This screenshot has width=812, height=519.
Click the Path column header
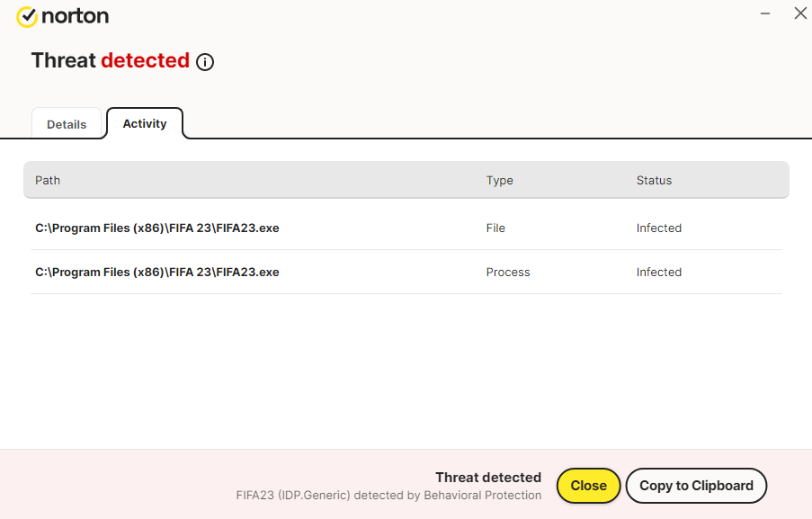48,180
